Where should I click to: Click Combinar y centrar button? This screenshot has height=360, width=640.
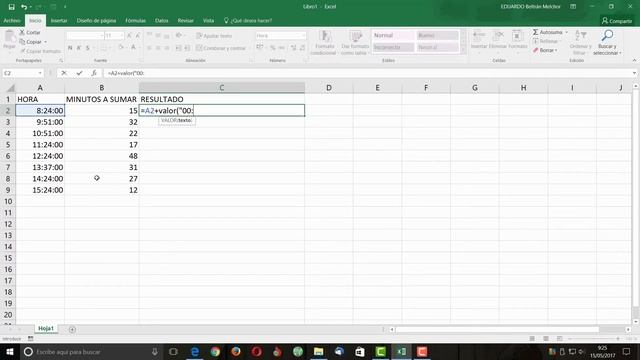(x=221, y=48)
